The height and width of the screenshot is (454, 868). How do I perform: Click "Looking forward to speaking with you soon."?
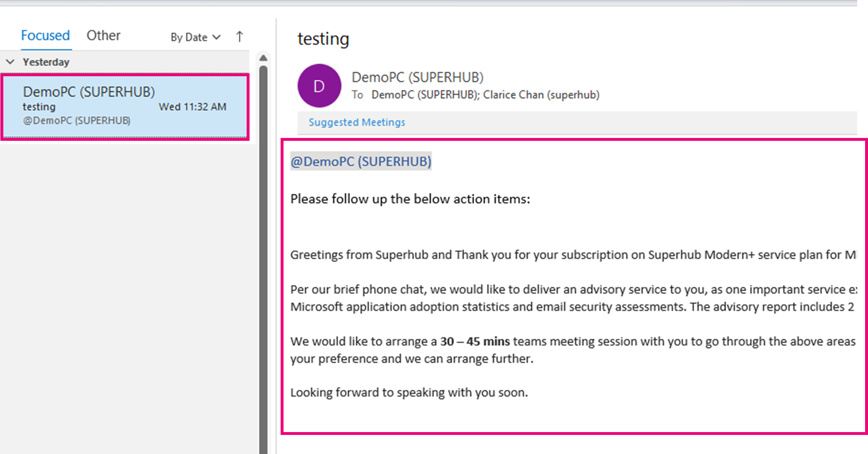409,392
